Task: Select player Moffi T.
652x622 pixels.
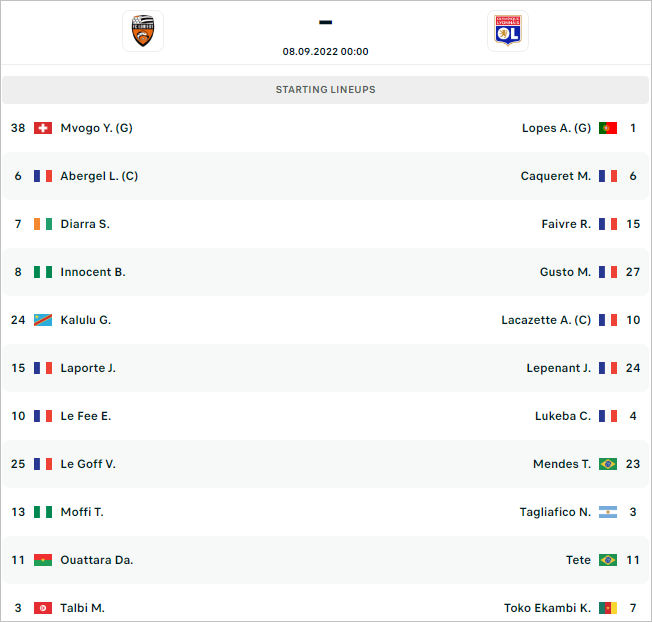Action: point(82,512)
